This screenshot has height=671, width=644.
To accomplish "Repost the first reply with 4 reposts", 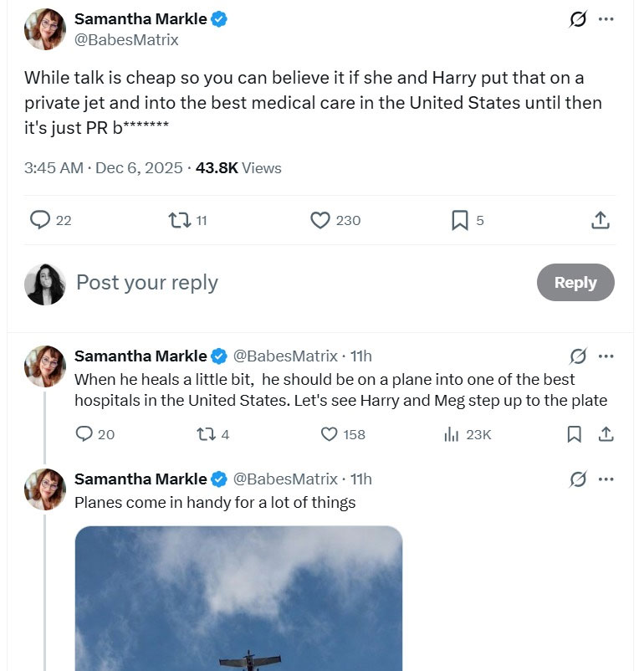I will point(204,434).
